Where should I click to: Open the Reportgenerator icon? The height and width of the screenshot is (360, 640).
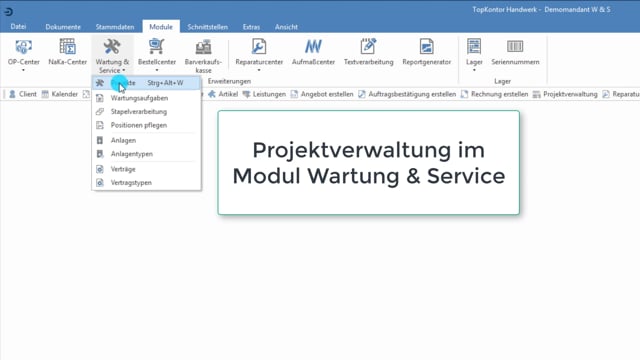click(427, 47)
